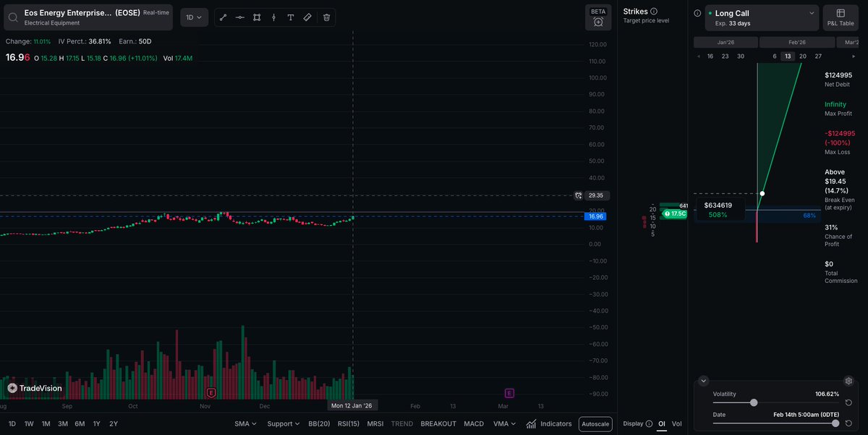
Task: Select the Feb'26 month header
Action: pos(798,43)
